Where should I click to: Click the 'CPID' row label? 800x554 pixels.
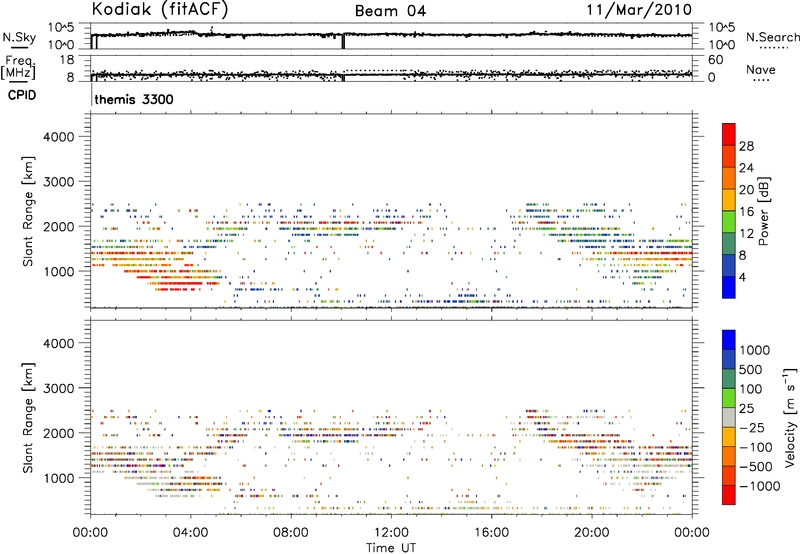pyautogui.click(x=22, y=95)
